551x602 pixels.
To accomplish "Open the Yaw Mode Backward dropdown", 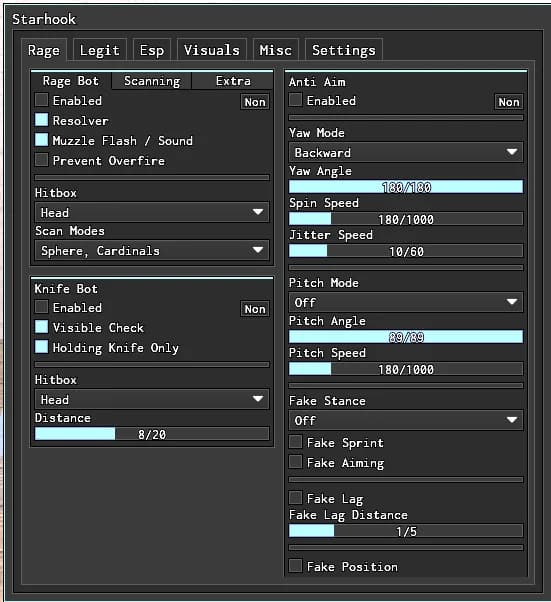I will (406, 152).
